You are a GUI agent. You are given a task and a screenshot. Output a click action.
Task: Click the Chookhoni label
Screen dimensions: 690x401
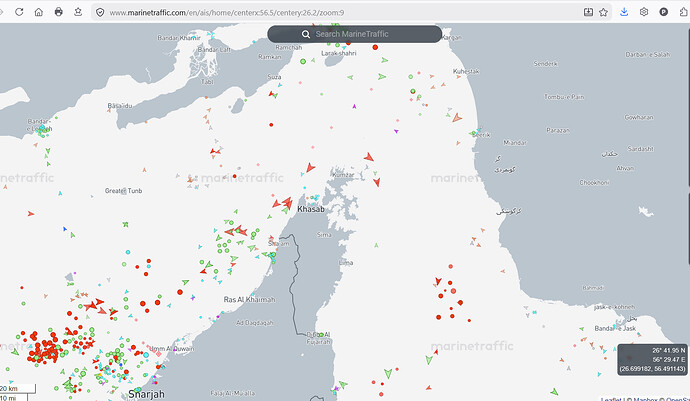tap(595, 182)
